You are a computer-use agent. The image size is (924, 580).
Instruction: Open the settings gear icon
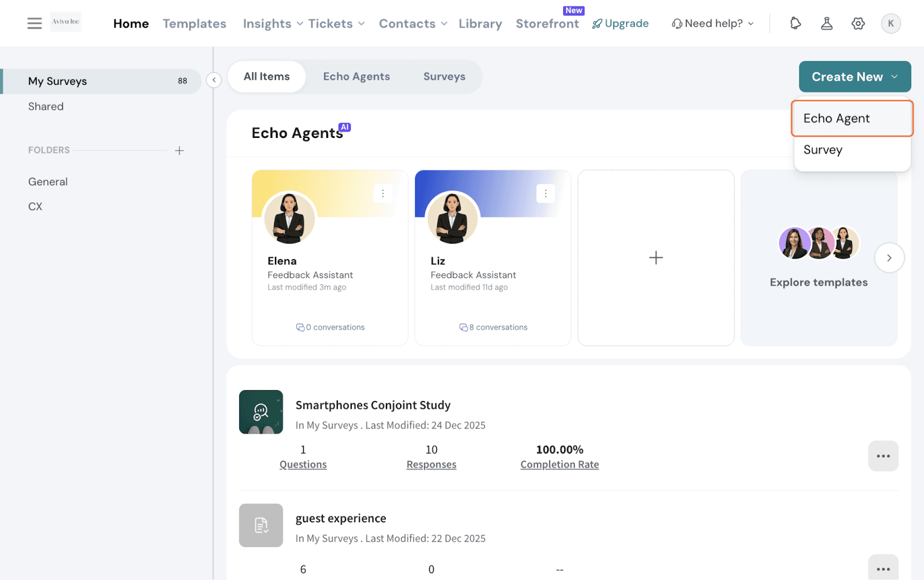(x=858, y=23)
